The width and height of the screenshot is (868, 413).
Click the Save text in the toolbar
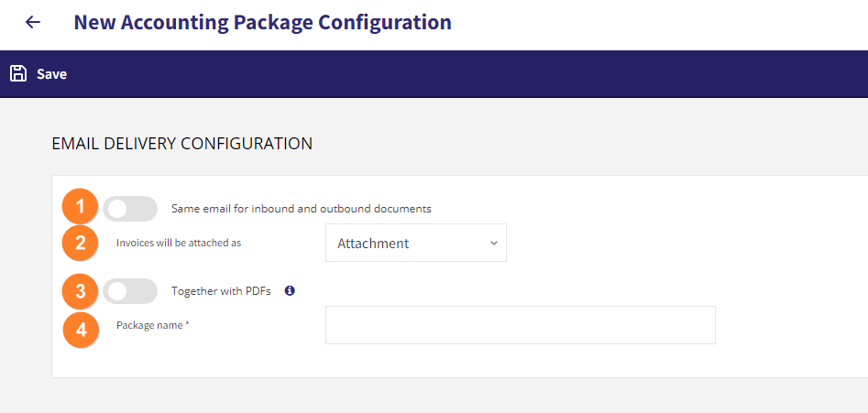click(x=51, y=74)
